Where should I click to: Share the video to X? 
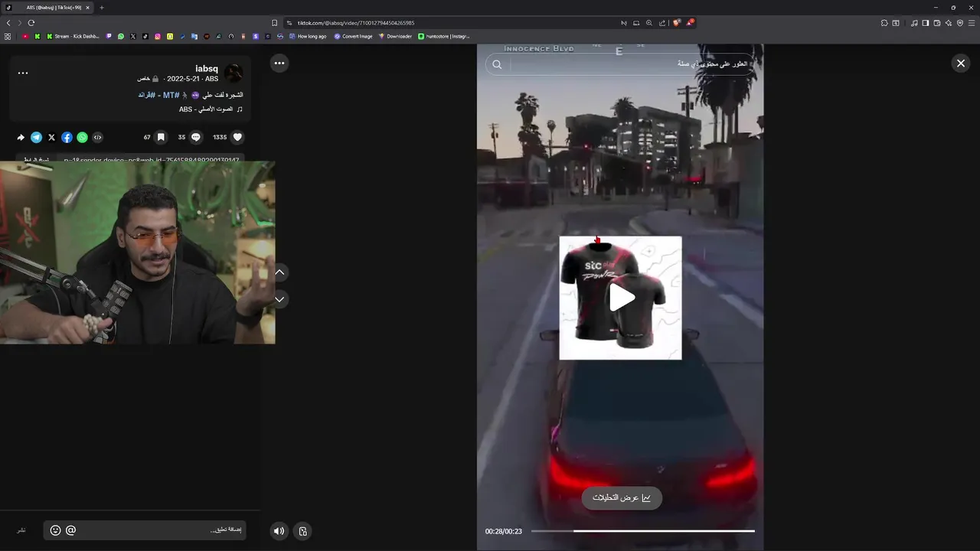(51, 137)
